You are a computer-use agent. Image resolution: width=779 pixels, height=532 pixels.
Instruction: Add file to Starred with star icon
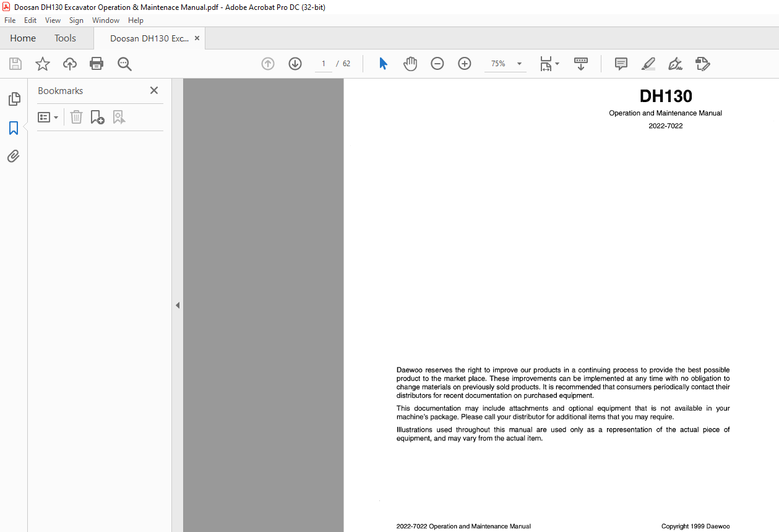coord(43,64)
